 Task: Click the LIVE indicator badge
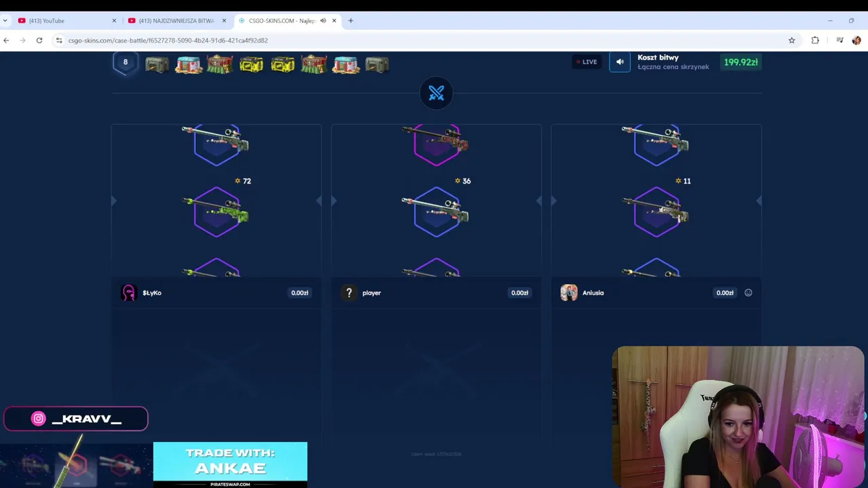click(x=587, y=62)
